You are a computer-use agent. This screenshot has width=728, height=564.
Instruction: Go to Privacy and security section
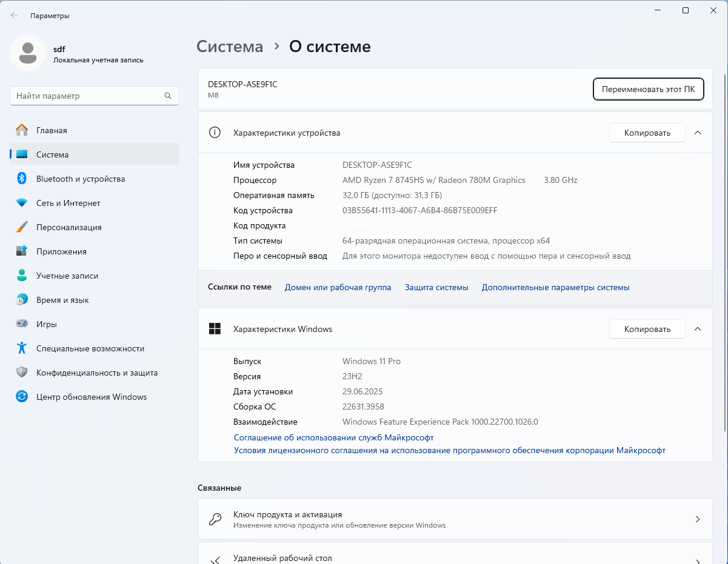coord(96,373)
